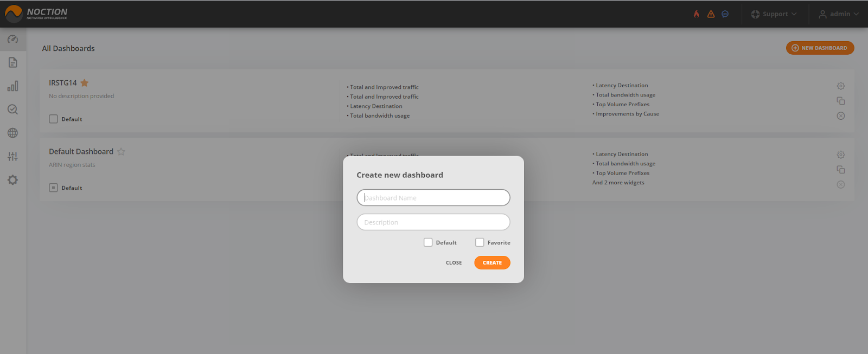The image size is (868, 354).
Task: Enable the Default checkbox in the dialog
Action: [x=428, y=242]
